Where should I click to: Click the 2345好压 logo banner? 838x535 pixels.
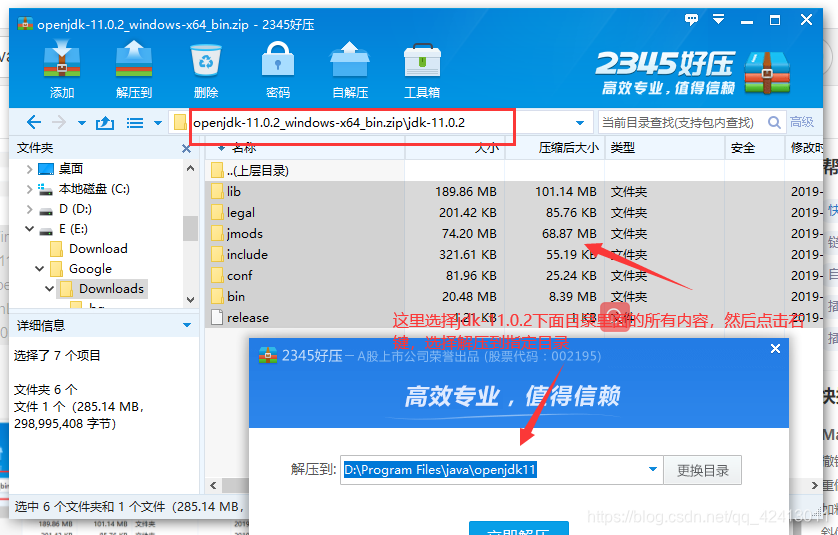pos(693,73)
